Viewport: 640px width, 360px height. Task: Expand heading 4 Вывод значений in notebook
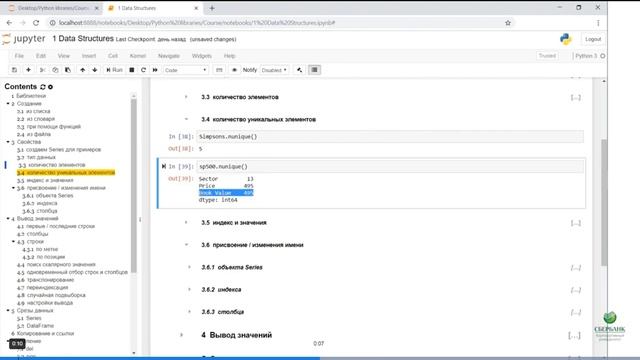(181, 335)
